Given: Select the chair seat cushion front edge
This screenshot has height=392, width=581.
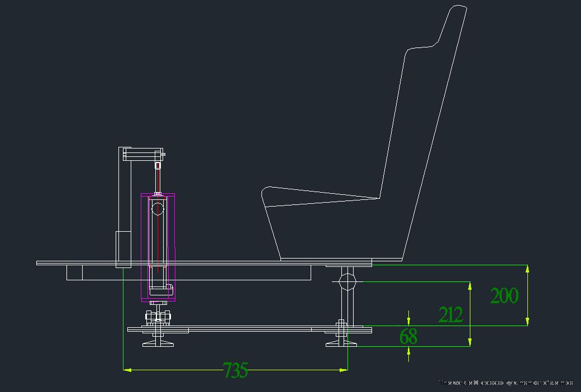Looking at the screenshot, I should point(268,198).
